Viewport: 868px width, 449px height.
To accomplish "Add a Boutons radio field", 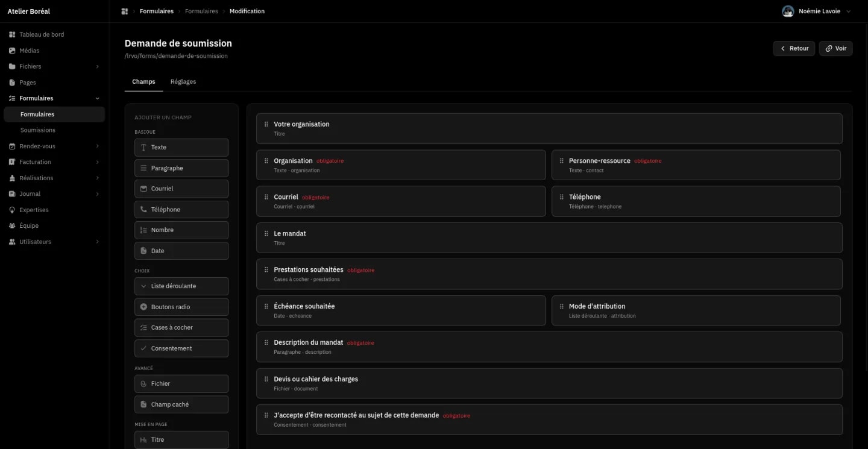I will click(x=181, y=307).
